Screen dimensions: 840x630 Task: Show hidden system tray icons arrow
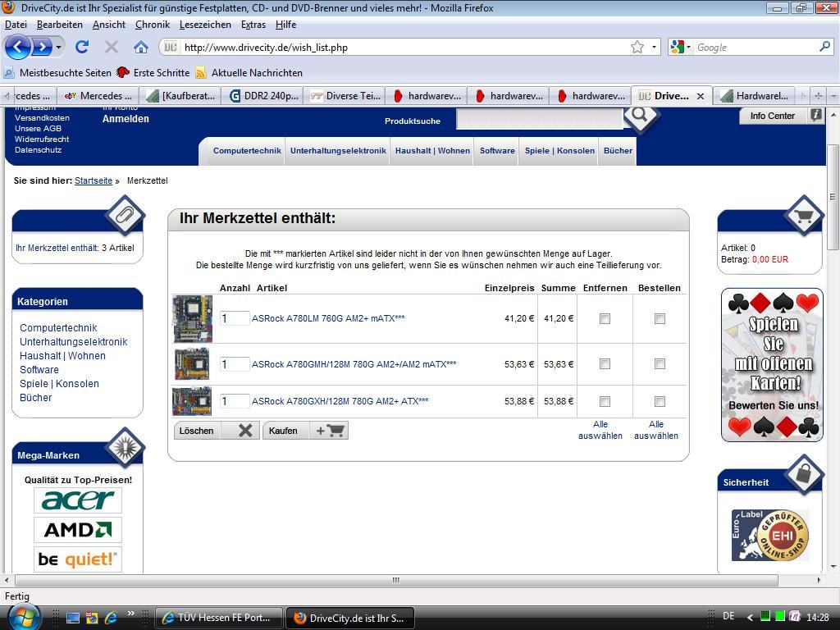click(x=750, y=617)
